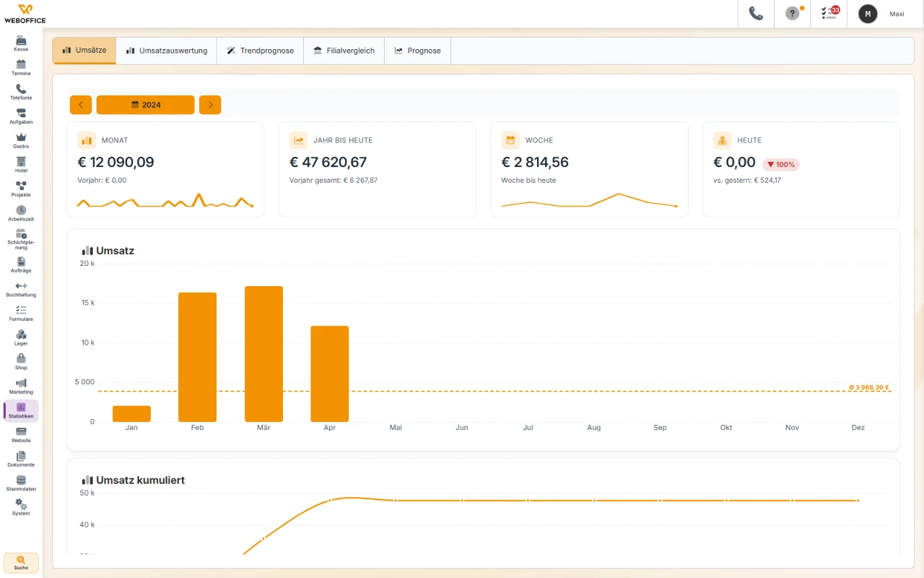Click 'vs. gestern: € 524,17' text
The height and width of the screenshot is (578, 924).
747,181
